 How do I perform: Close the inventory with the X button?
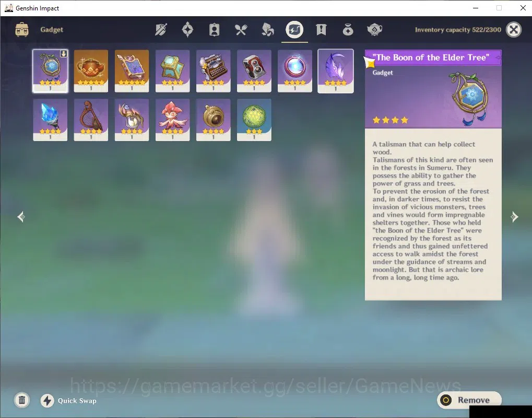point(514,30)
